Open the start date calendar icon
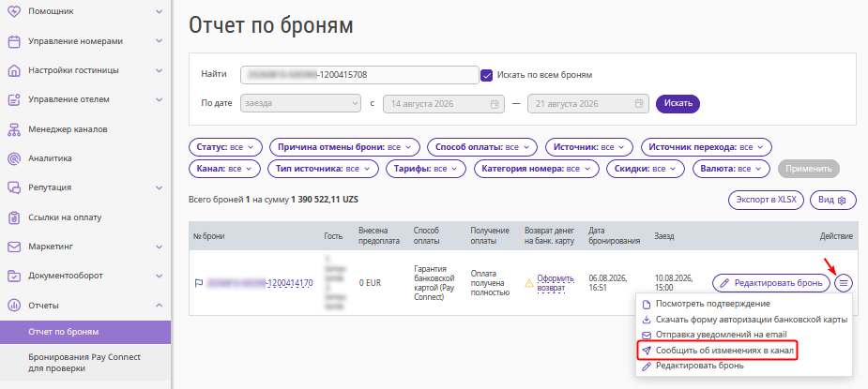868x389 pixels. pos(494,103)
